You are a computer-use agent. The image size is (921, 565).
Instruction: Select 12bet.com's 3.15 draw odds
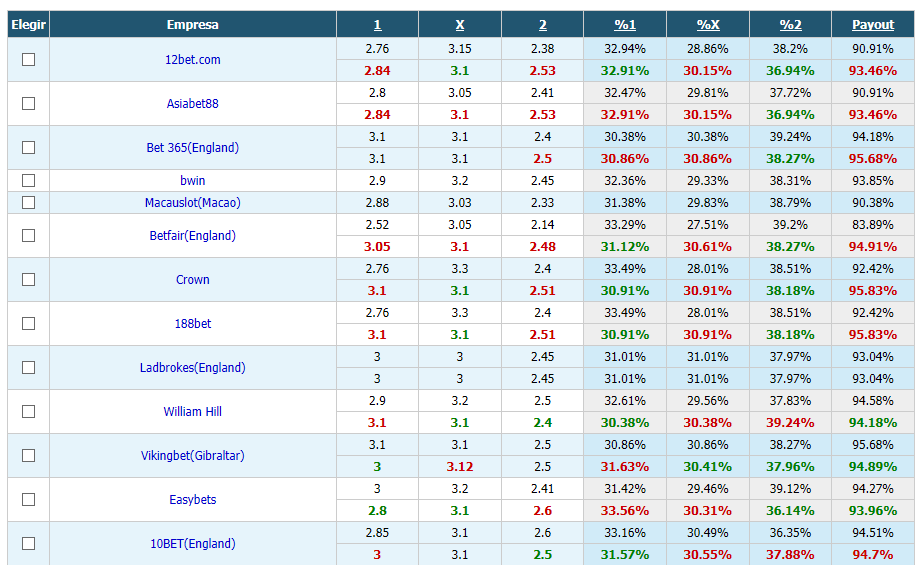(x=460, y=49)
